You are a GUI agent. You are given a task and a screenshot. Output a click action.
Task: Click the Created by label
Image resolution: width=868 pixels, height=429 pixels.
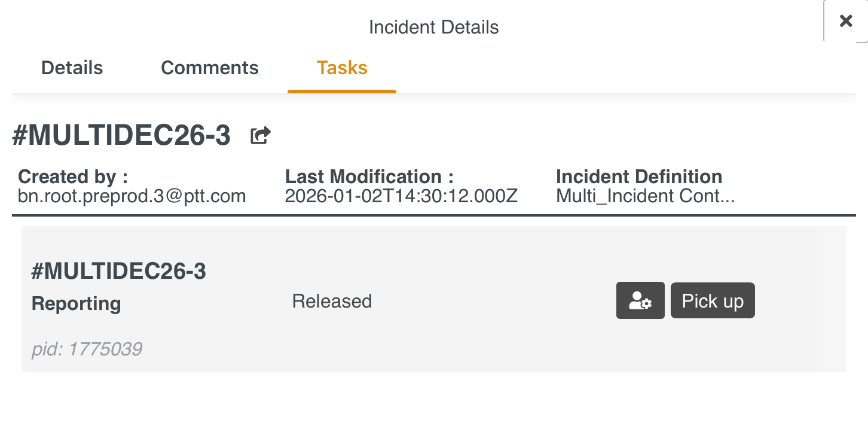[73, 177]
